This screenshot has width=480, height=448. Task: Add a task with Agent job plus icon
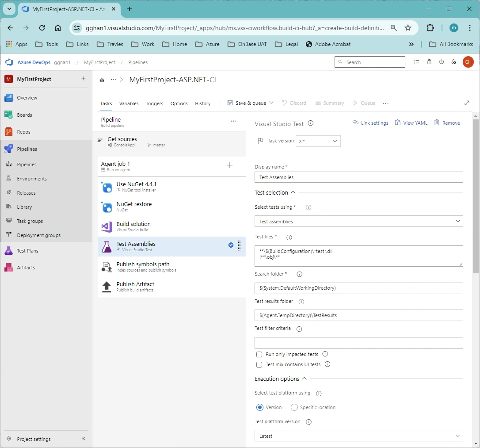pos(229,165)
